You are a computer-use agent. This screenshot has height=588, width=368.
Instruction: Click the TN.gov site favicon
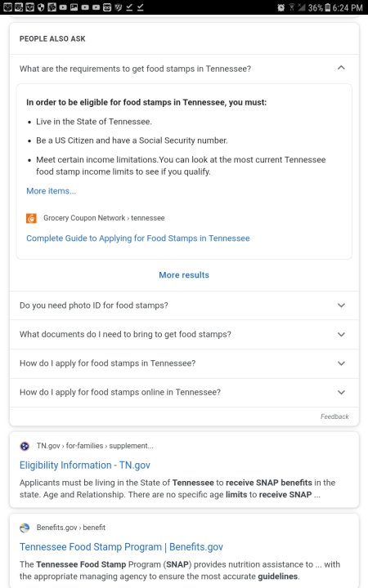click(25, 446)
